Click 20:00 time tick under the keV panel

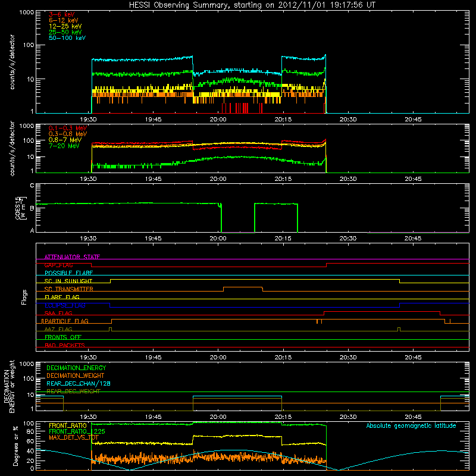(218, 120)
